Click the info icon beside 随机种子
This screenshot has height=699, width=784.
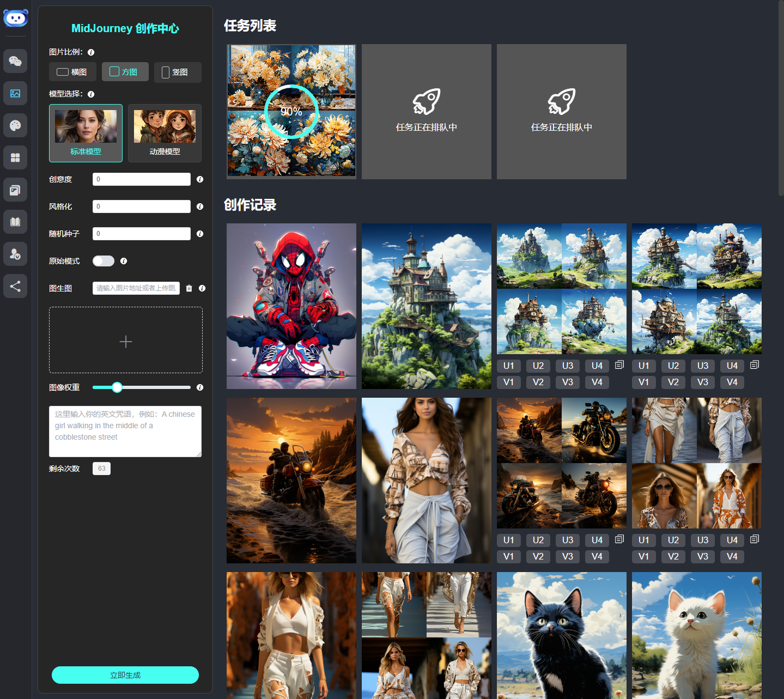click(200, 234)
